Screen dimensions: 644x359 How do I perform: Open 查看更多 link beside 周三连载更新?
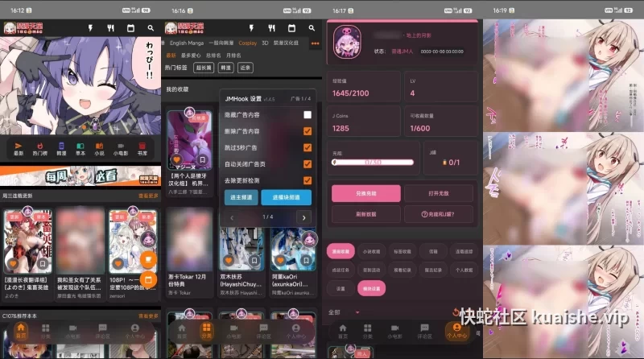(x=148, y=196)
